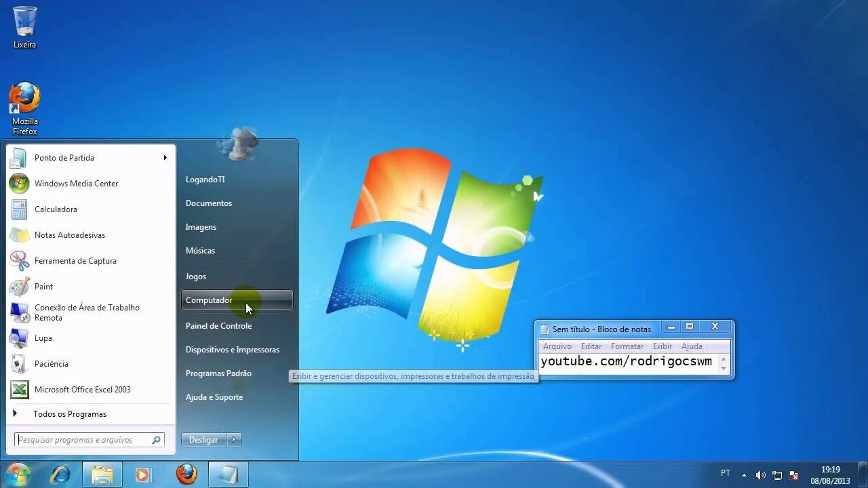Click Show desktop button at taskbar end
This screenshot has height=488, width=868.
coord(863,475)
